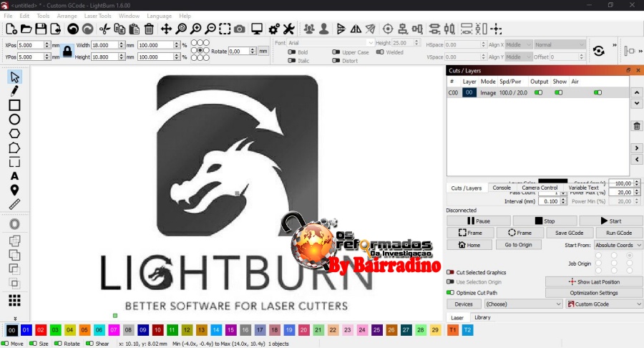Switch to the Library tab
Screen dimensions: 644x348
coord(482,317)
